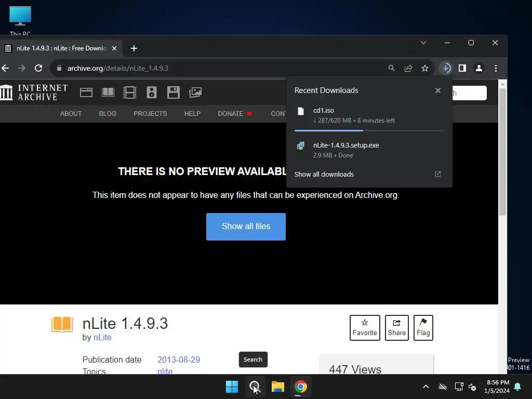This screenshot has width=532, height=399.
Task: Open the Windows Start menu
Action: 232,387
